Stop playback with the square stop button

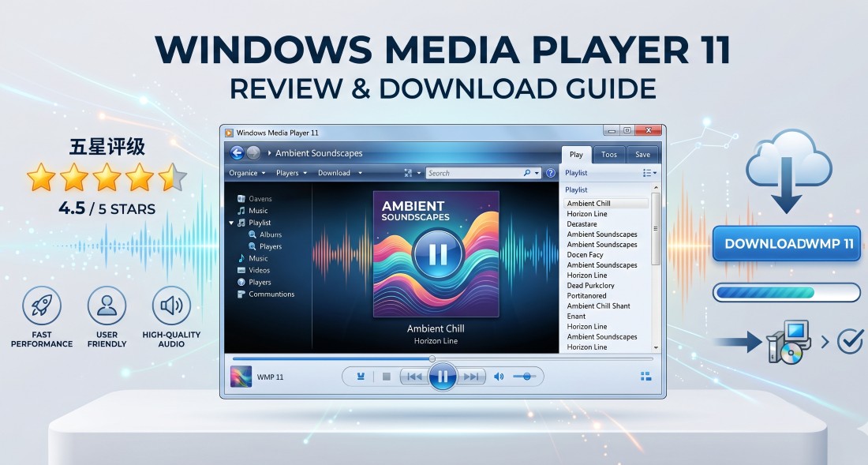pos(387,377)
